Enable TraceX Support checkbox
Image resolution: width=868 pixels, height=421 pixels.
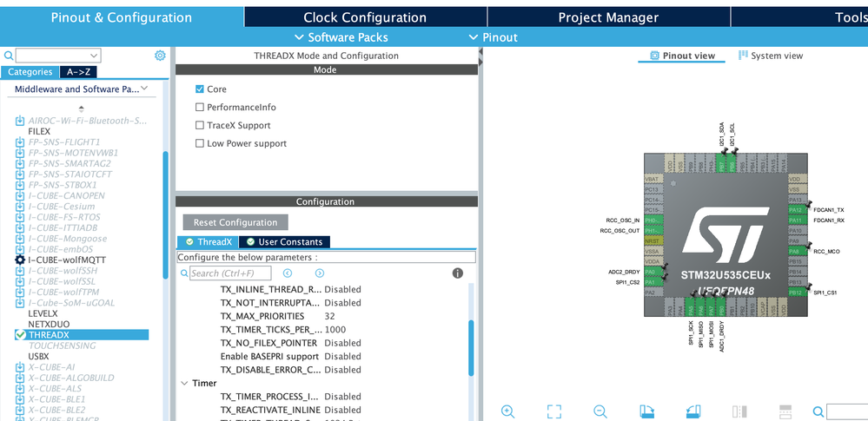(200, 126)
